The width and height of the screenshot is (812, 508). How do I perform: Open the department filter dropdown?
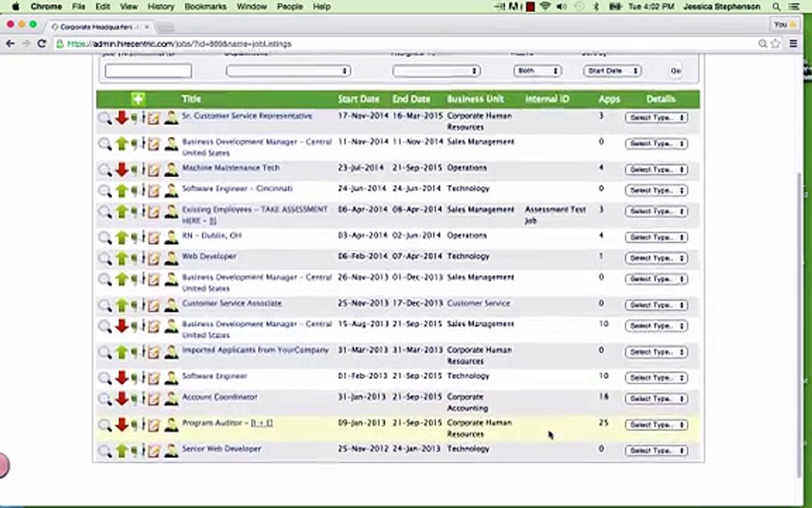coord(288,71)
